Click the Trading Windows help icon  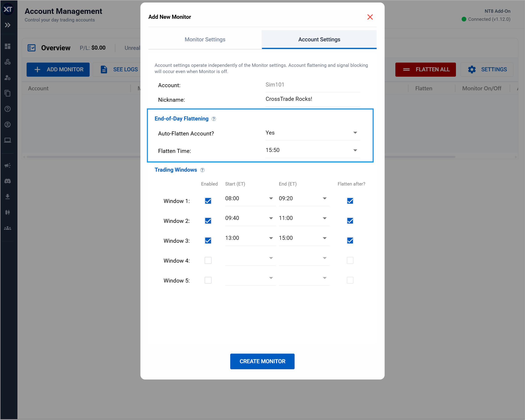point(202,170)
